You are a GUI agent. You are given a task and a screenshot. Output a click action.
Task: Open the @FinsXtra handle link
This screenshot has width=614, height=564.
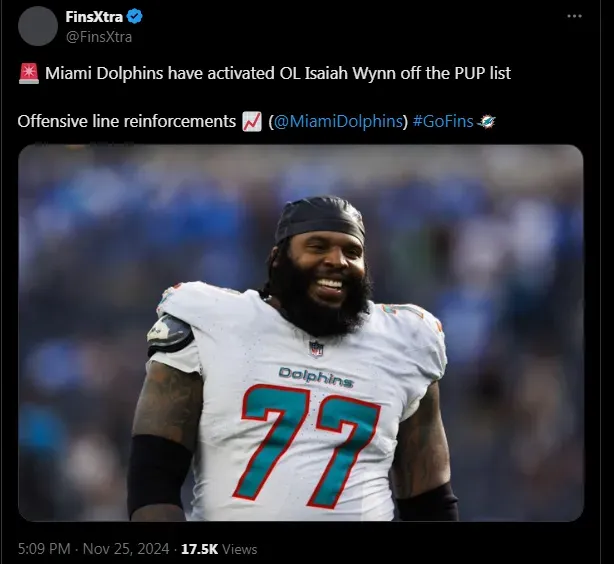click(x=99, y=37)
